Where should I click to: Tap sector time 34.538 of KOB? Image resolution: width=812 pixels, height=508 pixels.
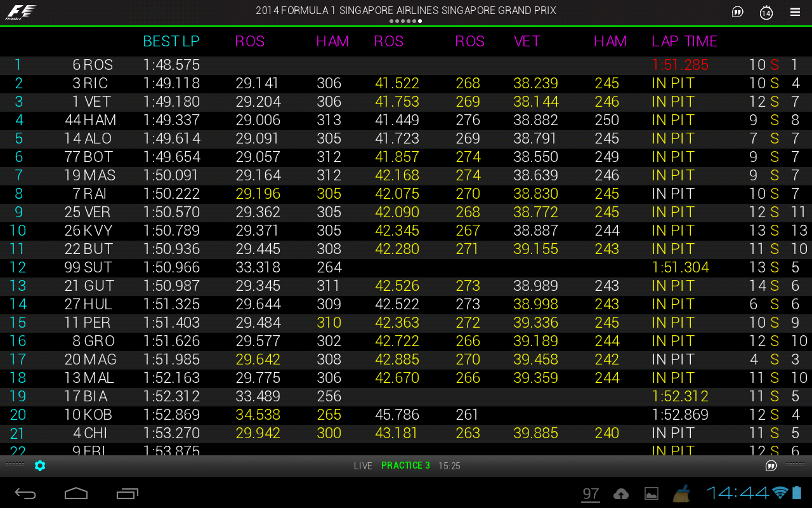coord(258,415)
